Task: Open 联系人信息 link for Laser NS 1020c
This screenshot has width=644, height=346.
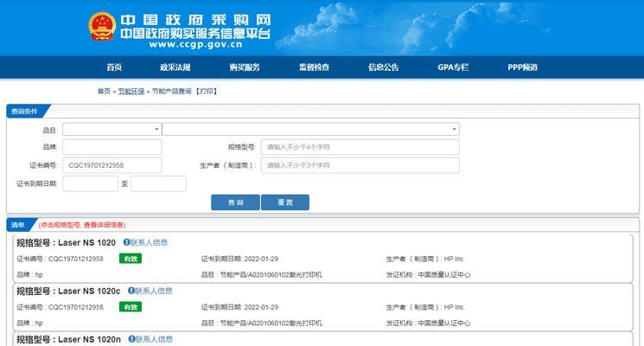Action: (154, 291)
